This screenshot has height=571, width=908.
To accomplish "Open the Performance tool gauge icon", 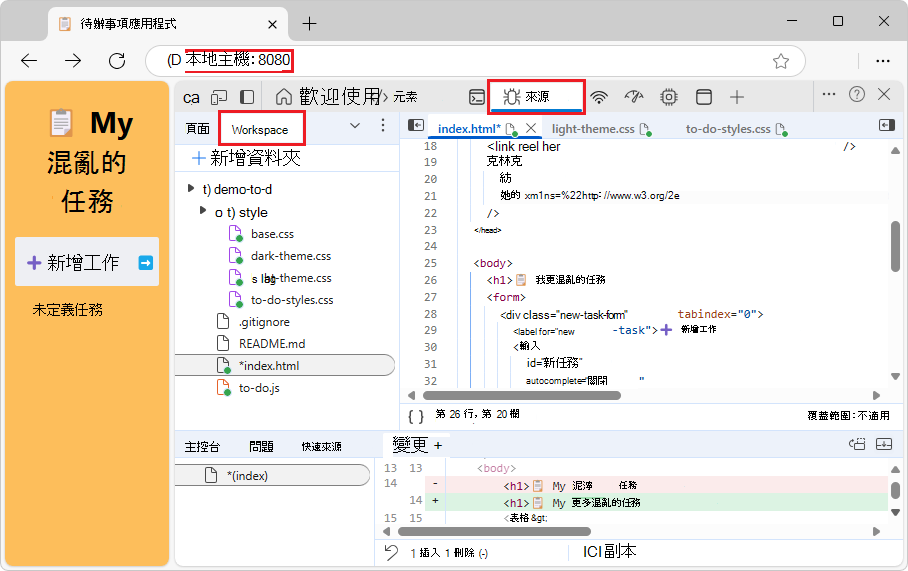I will pos(634,97).
